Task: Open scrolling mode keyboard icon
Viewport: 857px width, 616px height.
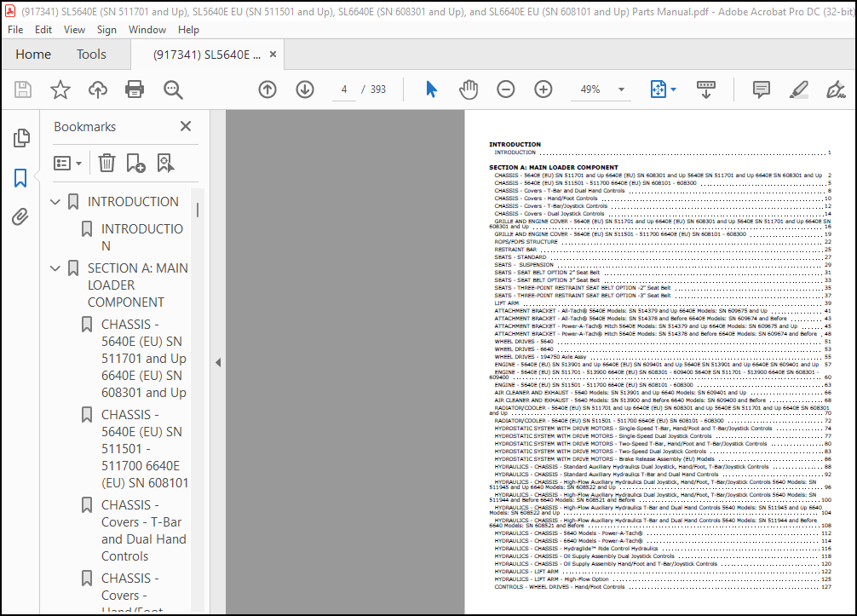Action: pyautogui.click(x=705, y=89)
